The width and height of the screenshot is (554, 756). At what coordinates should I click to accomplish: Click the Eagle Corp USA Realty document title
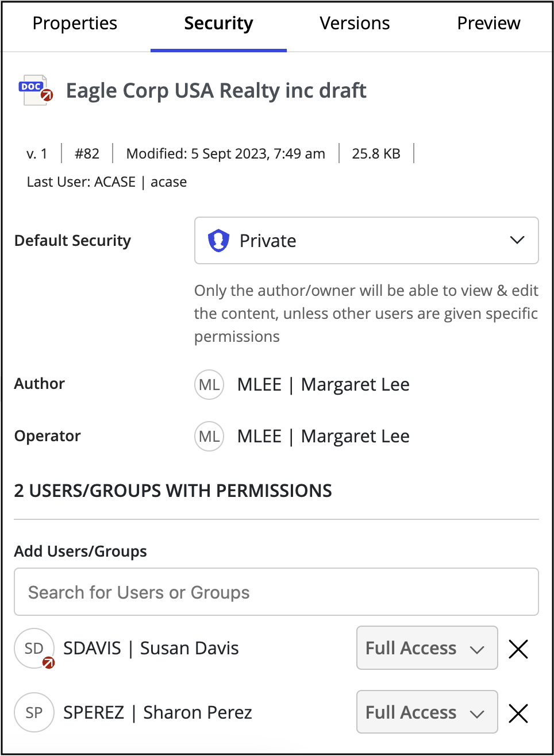[216, 90]
